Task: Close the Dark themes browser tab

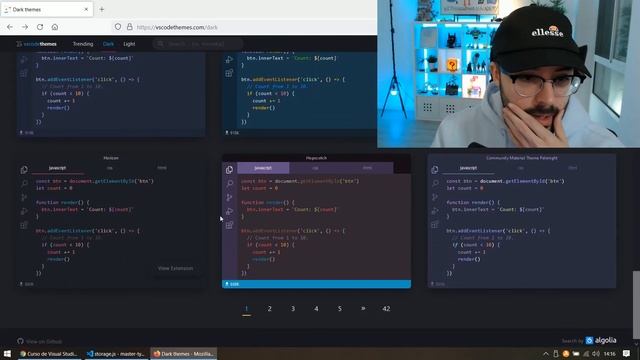Action: coord(86,9)
